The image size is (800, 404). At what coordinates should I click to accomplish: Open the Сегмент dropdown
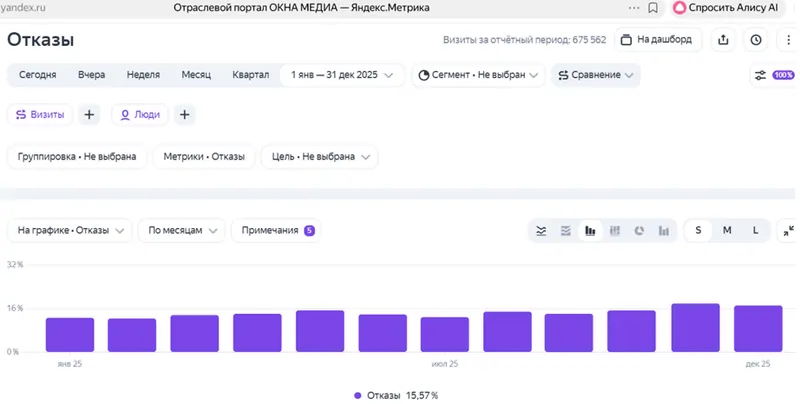point(478,75)
